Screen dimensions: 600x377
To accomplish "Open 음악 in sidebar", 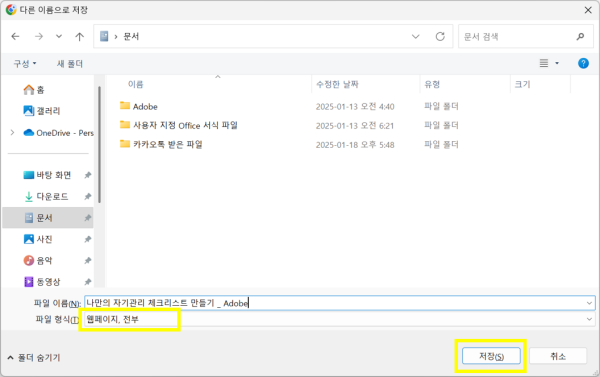I will click(x=38, y=261).
